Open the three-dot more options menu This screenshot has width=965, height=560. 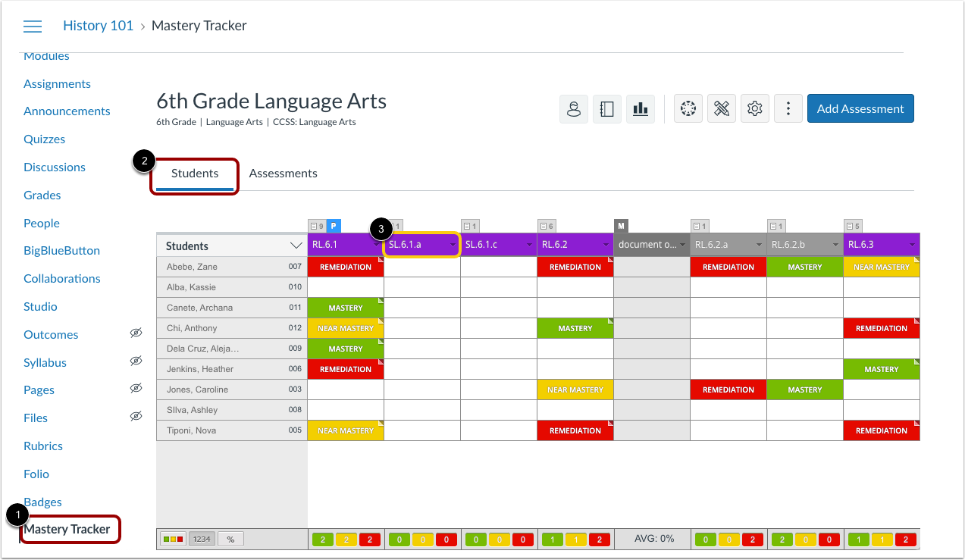click(x=788, y=108)
